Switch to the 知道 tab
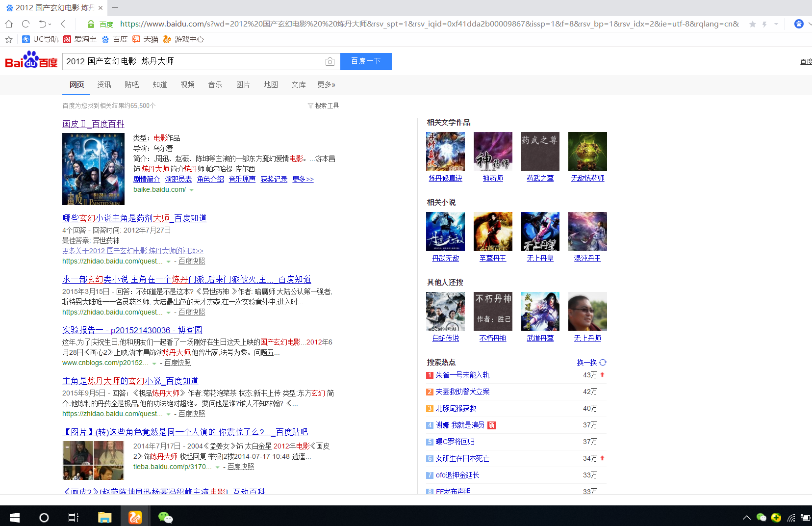Image resolution: width=812 pixels, height=526 pixels. [160, 85]
